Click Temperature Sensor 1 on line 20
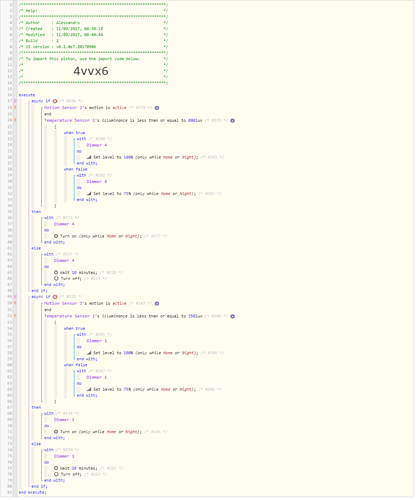This screenshot has width=416, height=500. (69, 121)
